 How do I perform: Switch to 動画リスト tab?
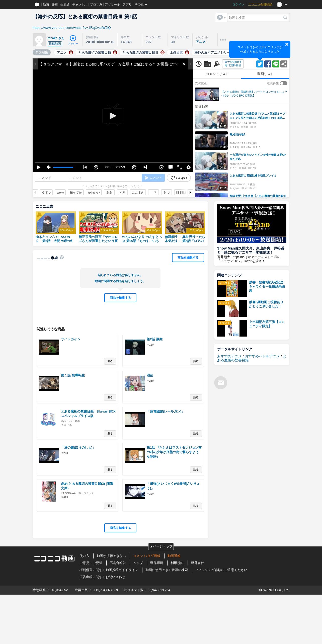[x=265, y=74]
